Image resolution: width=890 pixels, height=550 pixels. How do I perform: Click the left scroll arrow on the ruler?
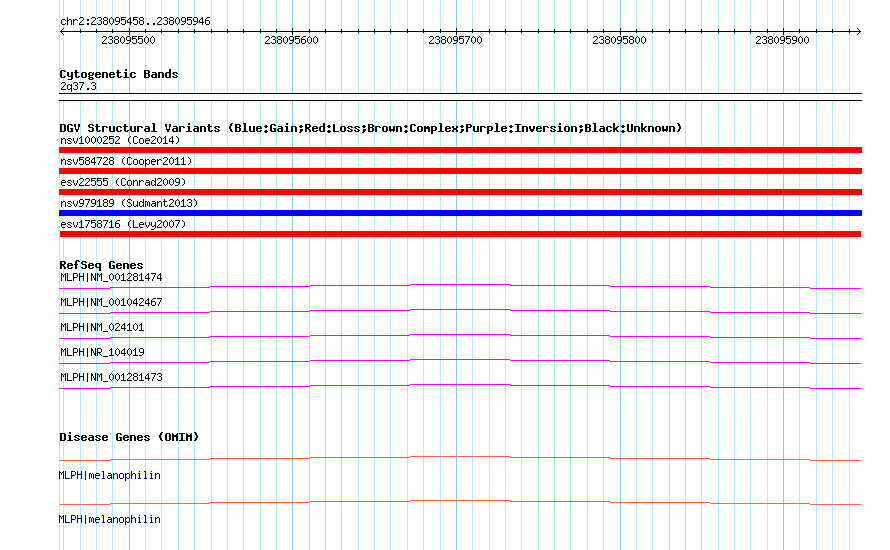point(62,32)
